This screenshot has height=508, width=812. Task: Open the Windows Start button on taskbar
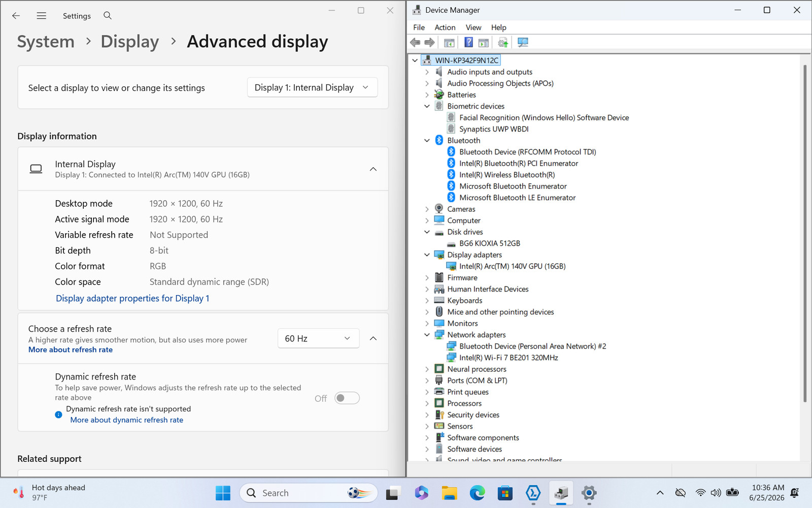[223, 493]
